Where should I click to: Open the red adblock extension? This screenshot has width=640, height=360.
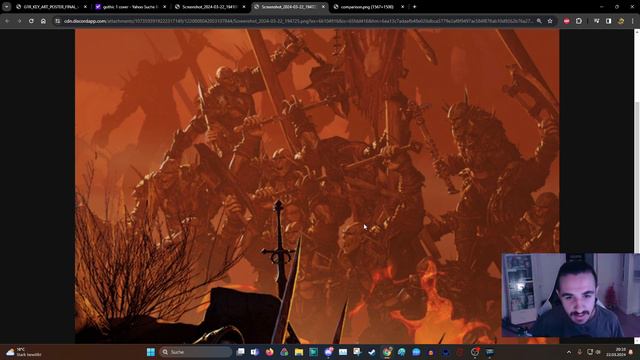coord(567,21)
